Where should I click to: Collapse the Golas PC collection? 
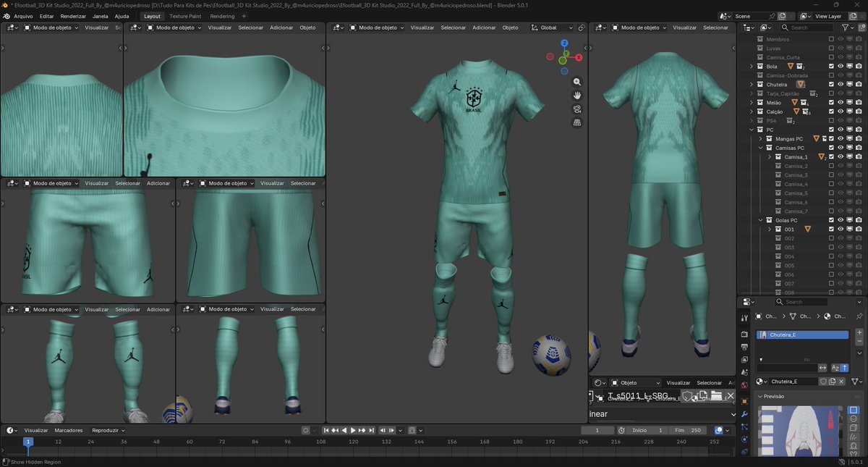(x=760, y=220)
